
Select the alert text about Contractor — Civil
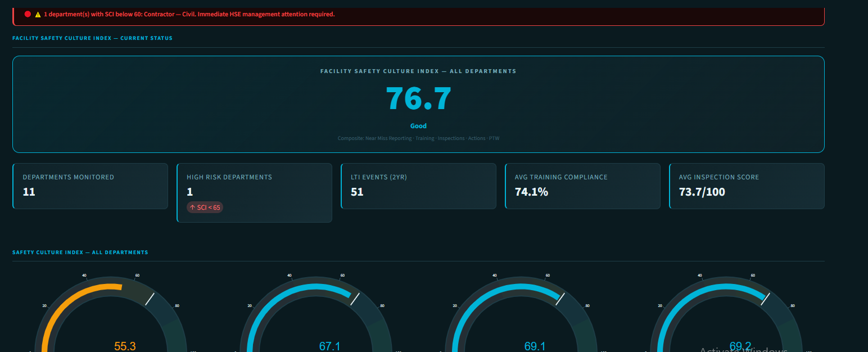[x=189, y=14]
